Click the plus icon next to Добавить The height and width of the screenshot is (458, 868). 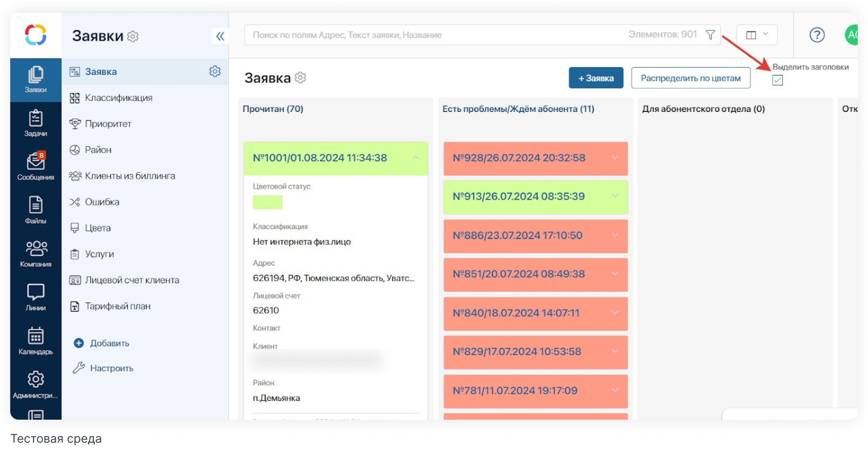point(79,343)
